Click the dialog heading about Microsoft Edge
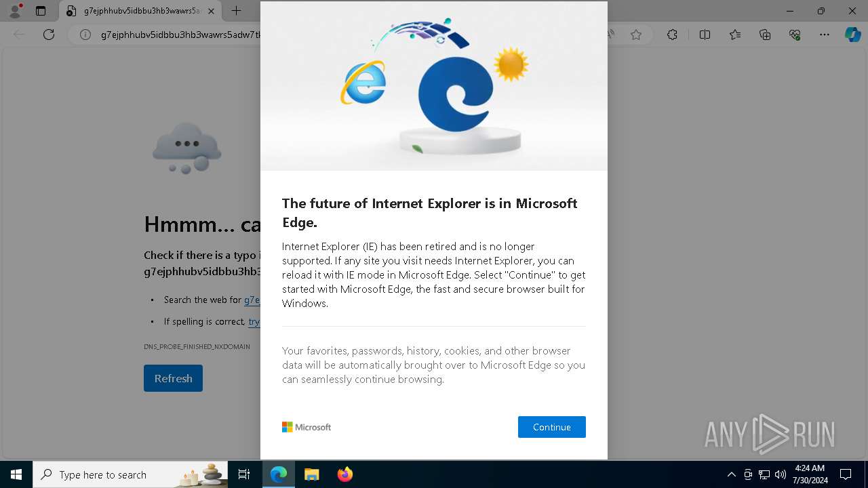The width and height of the screenshot is (868, 488). coord(429,212)
